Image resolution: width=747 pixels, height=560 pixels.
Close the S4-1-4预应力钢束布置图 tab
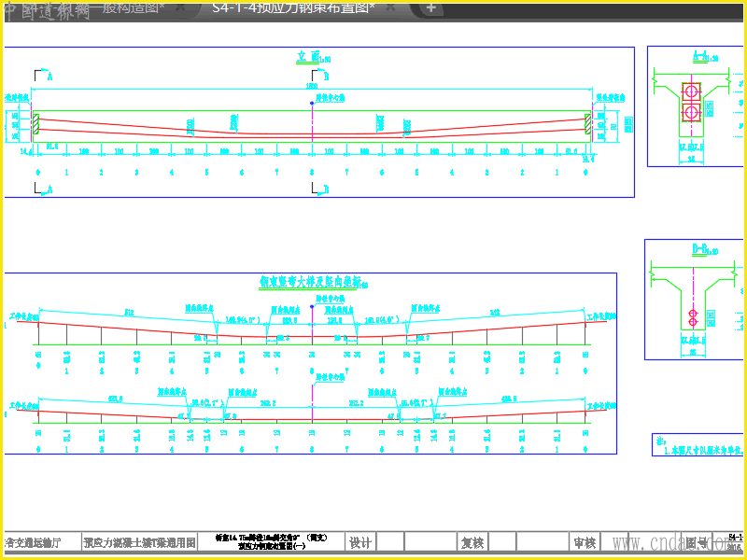point(390,7)
